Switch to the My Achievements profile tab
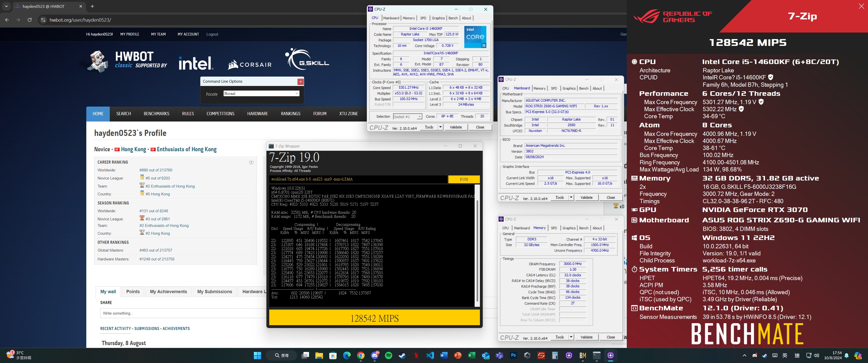 pos(169,292)
